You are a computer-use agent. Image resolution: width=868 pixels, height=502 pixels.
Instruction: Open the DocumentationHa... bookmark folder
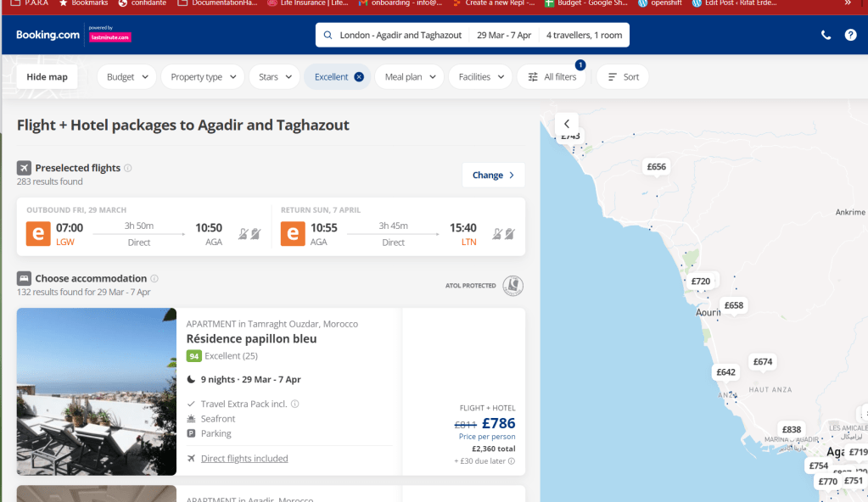[217, 3]
